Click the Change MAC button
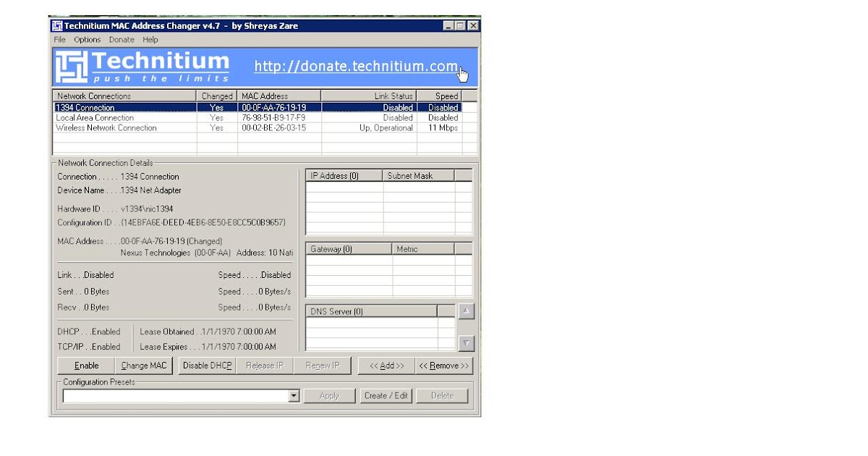The width and height of the screenshot is (868, 456). click(x=145, y=366)
